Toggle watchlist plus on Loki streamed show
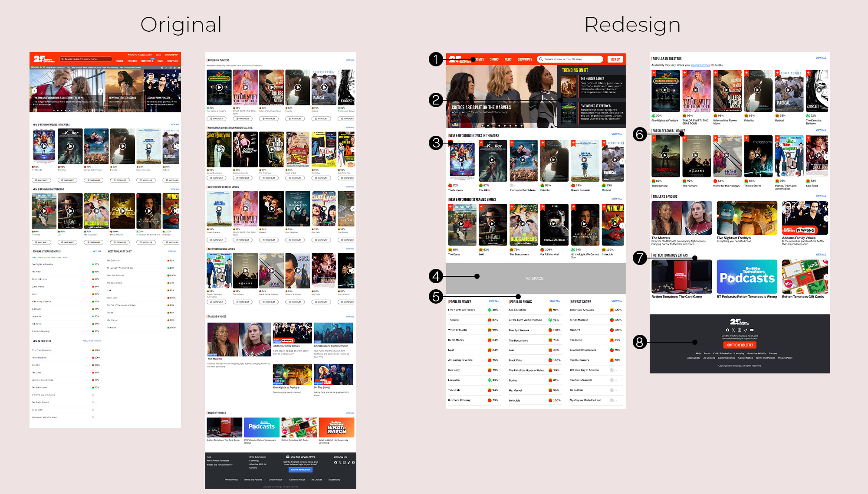This screenshot has width=868, height=494. tap(481, 207)
